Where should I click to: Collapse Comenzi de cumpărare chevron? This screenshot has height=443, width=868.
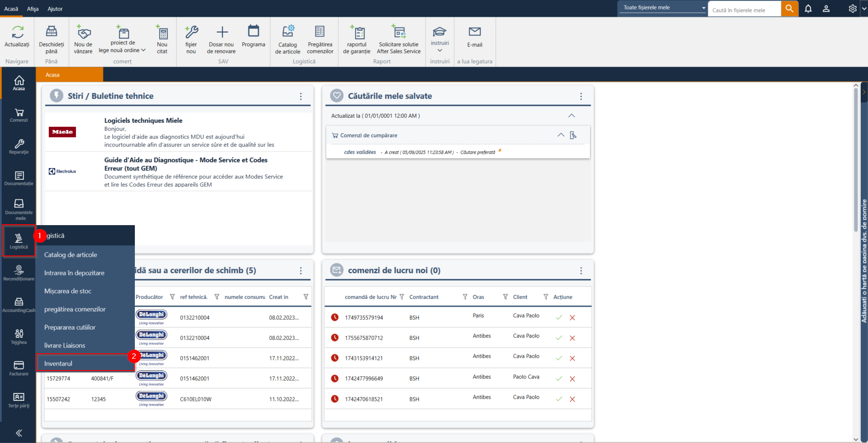click(x=561, y=135)
